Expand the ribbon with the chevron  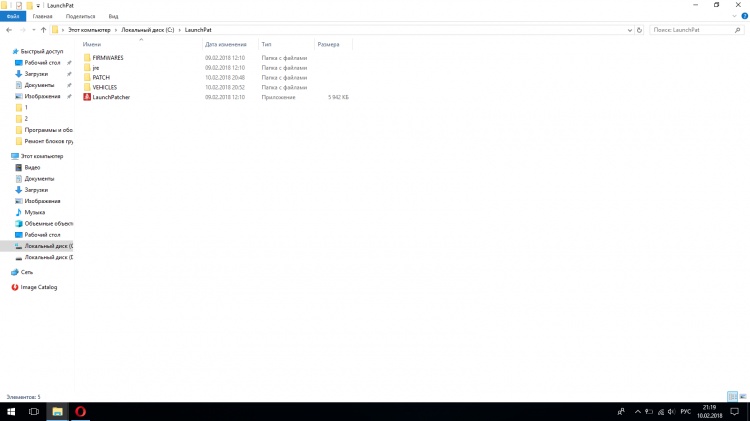tap(733, 17)
